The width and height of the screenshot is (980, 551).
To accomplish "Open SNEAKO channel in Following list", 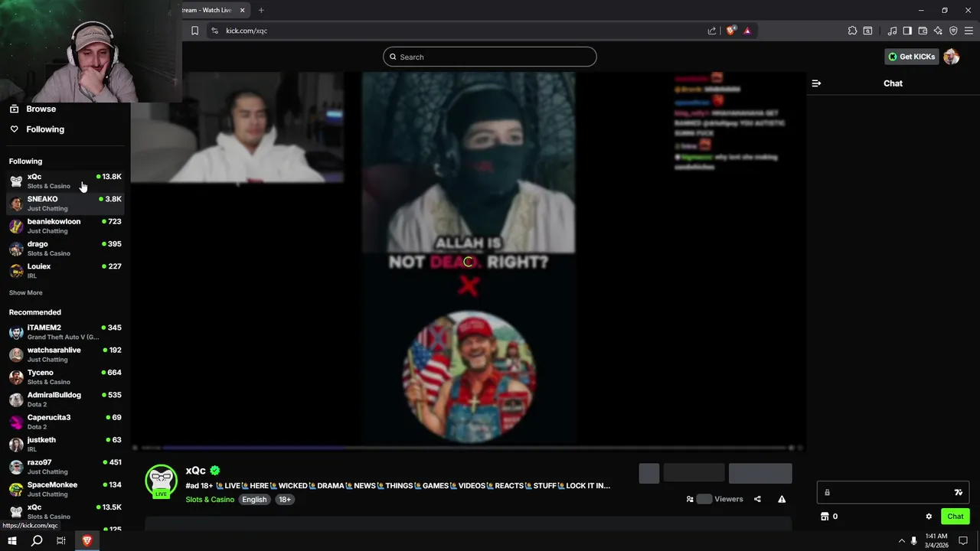I will (x=65, y=203).
